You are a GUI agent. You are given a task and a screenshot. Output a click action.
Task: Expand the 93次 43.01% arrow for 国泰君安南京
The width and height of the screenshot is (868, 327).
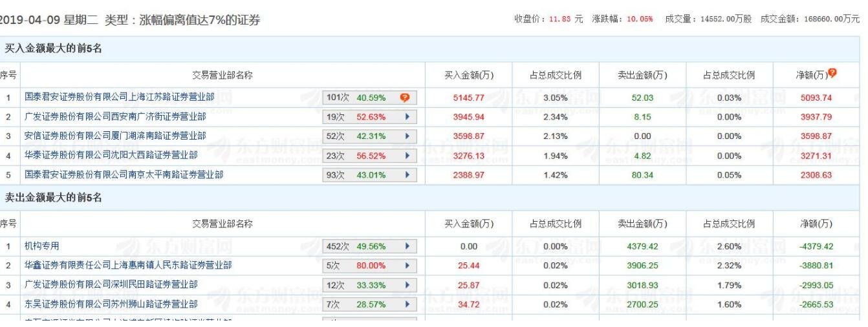[407, 175]
